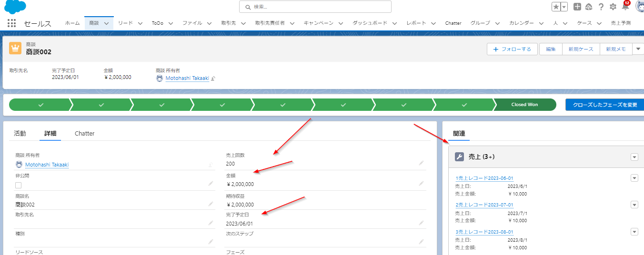Click the 新規メモ button
The height and width of the screenshot is (255, 644).
(x=616, y=49)
